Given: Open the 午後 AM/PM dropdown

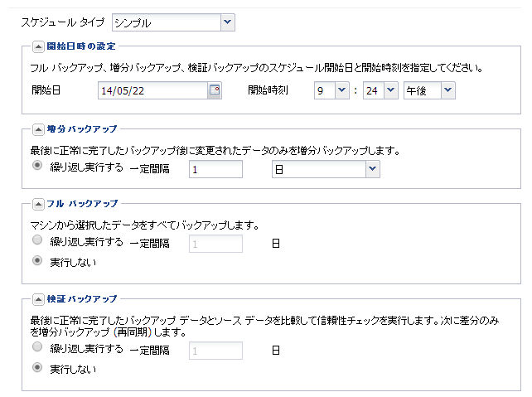Looking at the screenshot, I should [447, 90].
